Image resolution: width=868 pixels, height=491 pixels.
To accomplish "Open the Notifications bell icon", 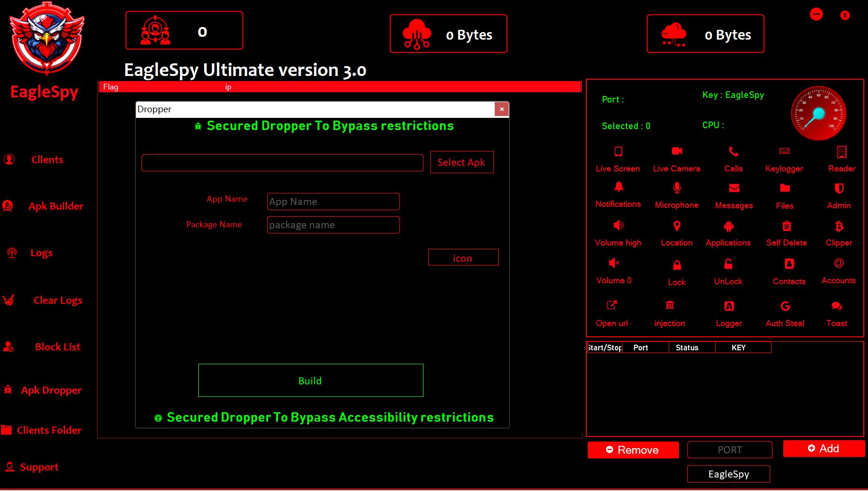I will click(619, 187).
